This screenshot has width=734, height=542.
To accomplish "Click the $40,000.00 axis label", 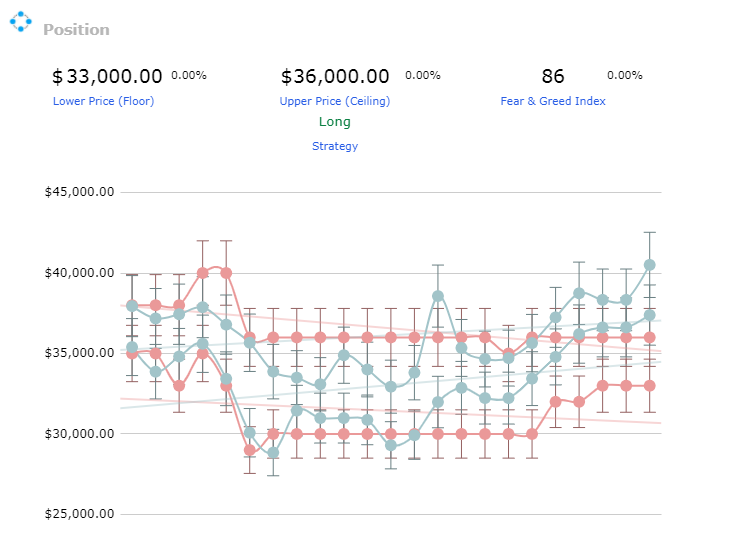I will [79, 273].
